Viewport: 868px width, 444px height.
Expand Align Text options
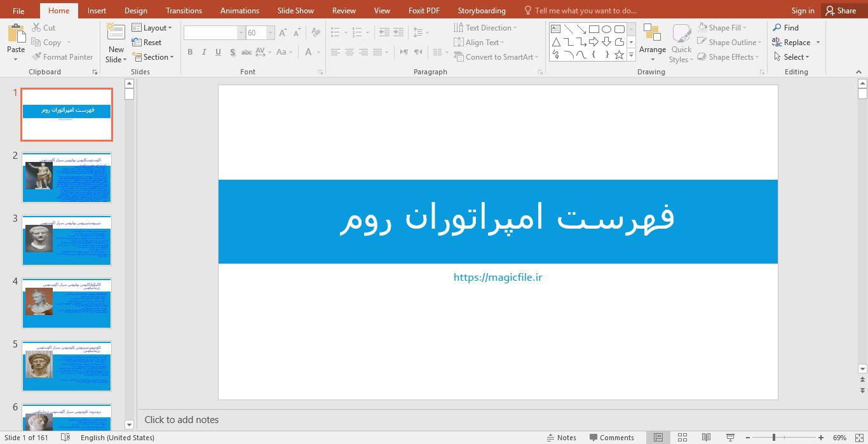(479, 43)
